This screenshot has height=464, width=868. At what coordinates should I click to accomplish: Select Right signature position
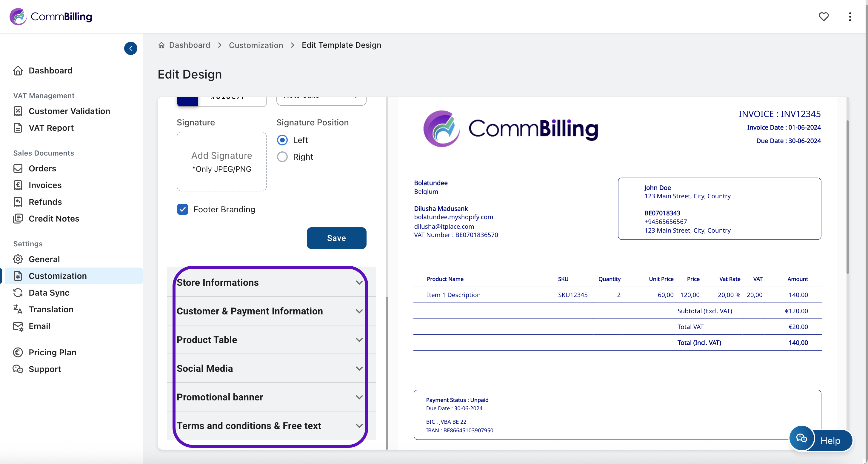point(282,157)
